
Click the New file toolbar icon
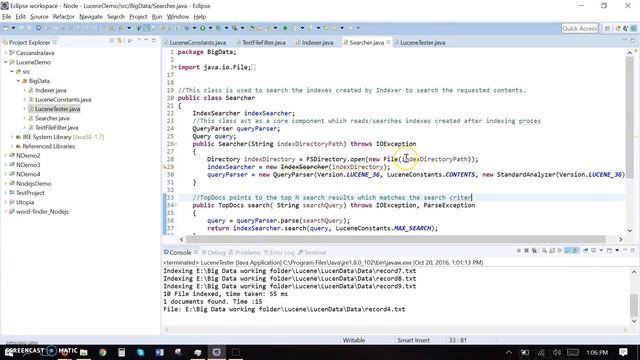click(5, 28)
